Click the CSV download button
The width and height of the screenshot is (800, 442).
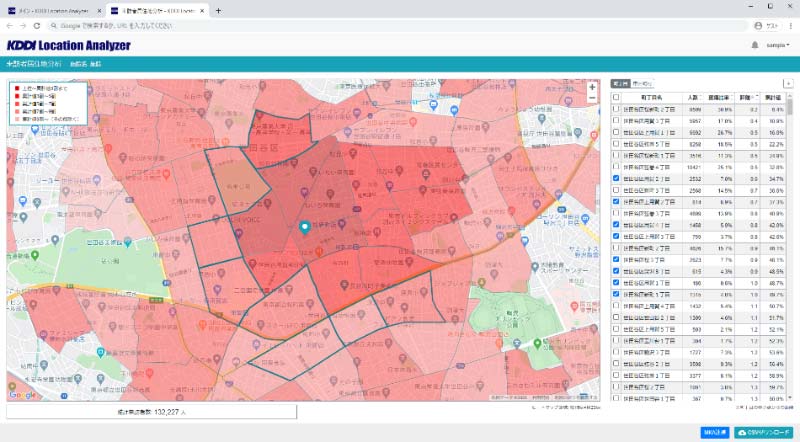coord(764,432)
